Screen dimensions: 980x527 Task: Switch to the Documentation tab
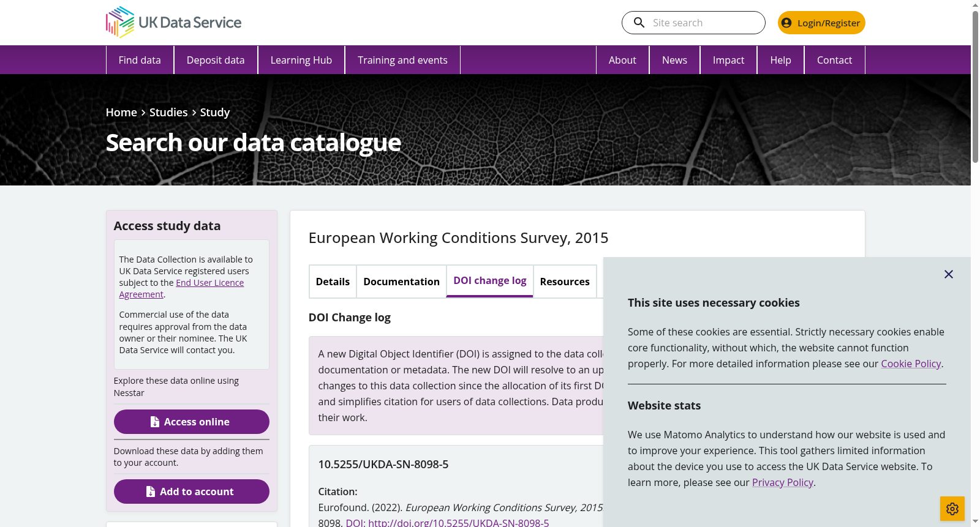click(401, 282)
